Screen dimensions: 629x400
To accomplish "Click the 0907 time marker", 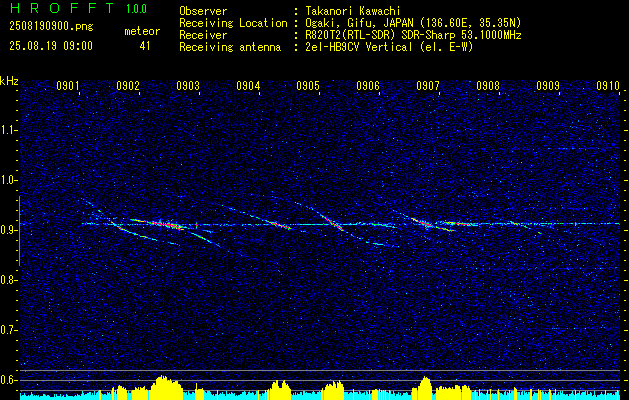I will 428,86.
